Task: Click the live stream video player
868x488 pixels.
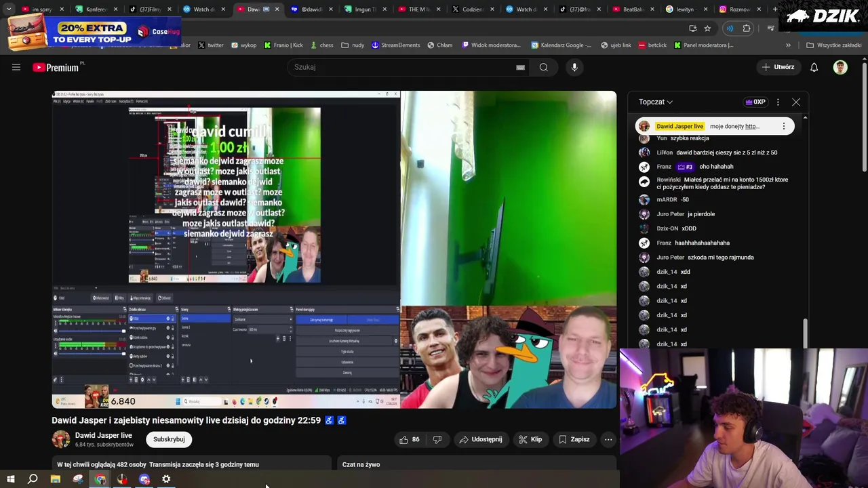Action: [x=334, y=249]
